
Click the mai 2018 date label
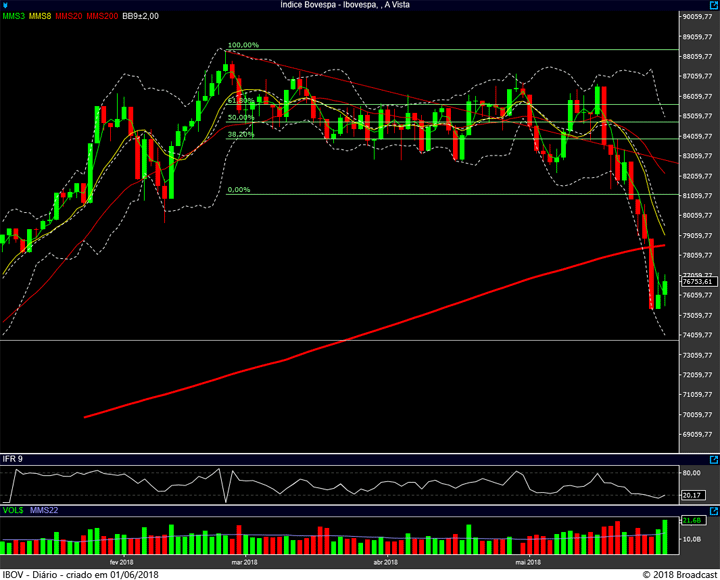[x=528, y=562]
